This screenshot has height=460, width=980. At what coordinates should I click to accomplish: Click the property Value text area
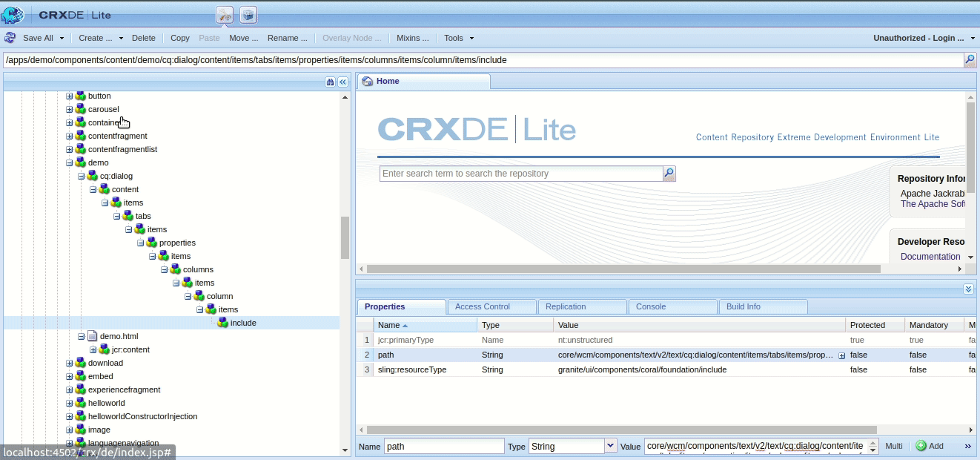pos(755,446)
